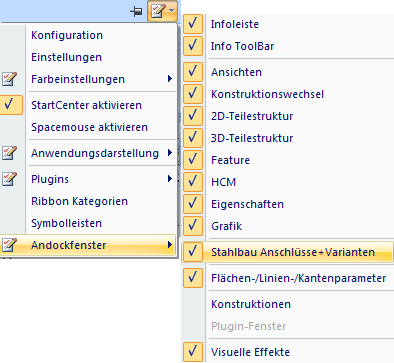Click the icon beside Plugins
Screen dimensions: 394x363
(x=9, y=179)
